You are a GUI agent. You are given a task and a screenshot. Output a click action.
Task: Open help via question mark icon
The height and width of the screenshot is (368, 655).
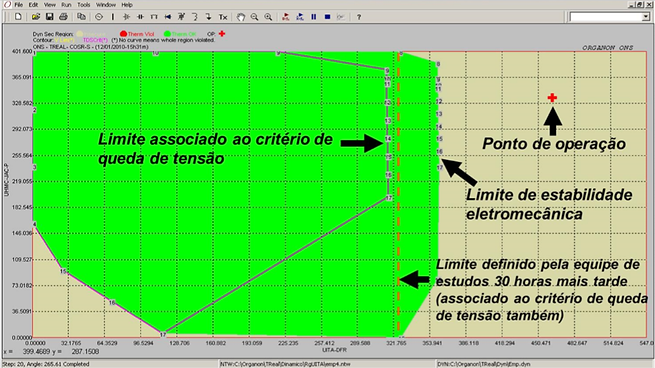[x=358, y=17]
